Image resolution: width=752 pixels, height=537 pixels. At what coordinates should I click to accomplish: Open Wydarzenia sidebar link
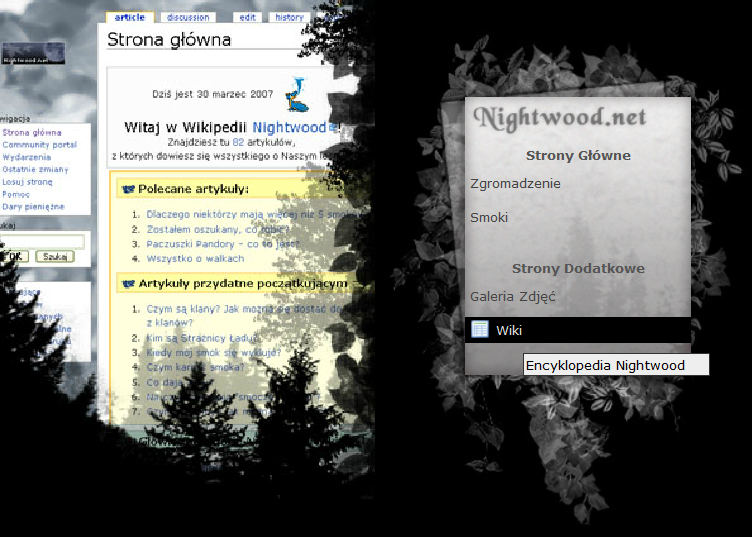(x=26, y=157)
